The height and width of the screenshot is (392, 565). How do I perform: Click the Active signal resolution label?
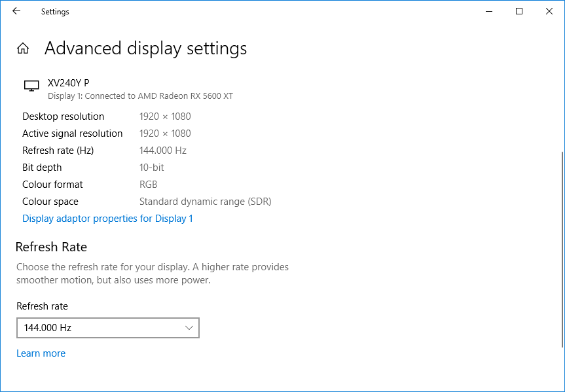pyautogui.click(x=72, y=134)
